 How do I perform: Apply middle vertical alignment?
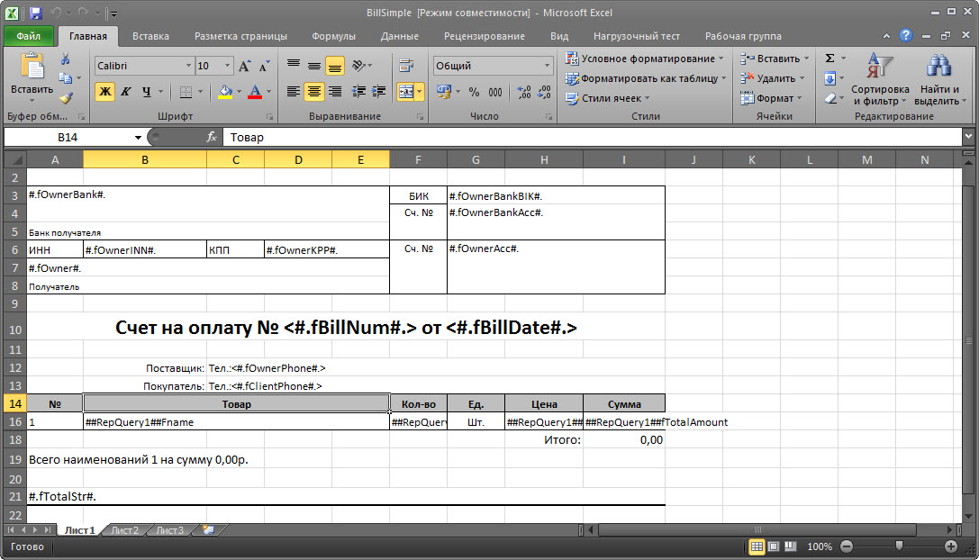point(314,65)
